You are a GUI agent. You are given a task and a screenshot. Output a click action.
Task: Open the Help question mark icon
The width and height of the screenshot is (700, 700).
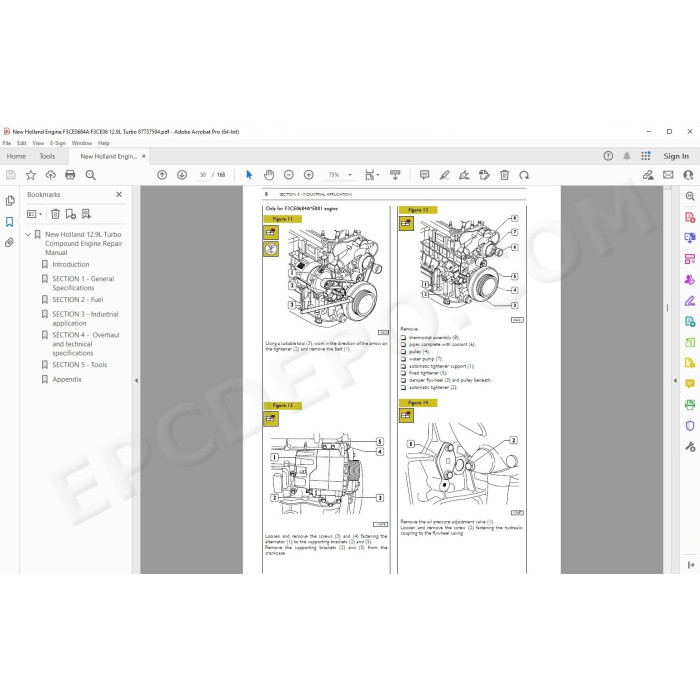pyautogui.click(x=608, y=156)
